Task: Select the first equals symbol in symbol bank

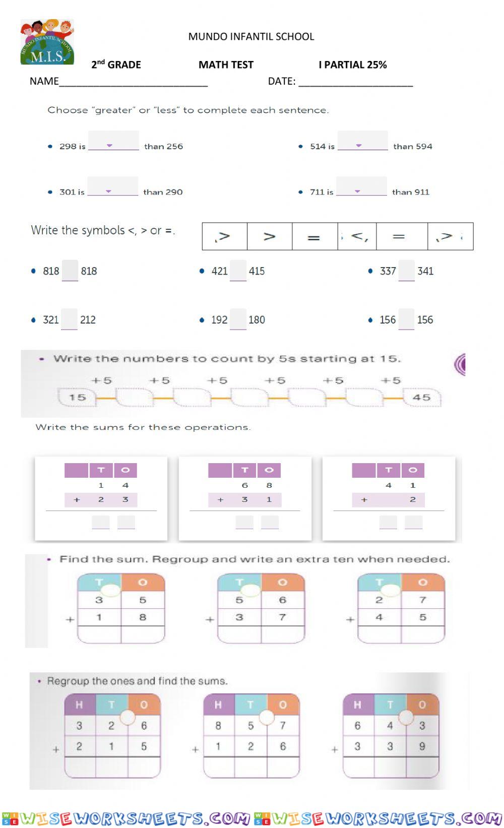Action: pos(315,236)
